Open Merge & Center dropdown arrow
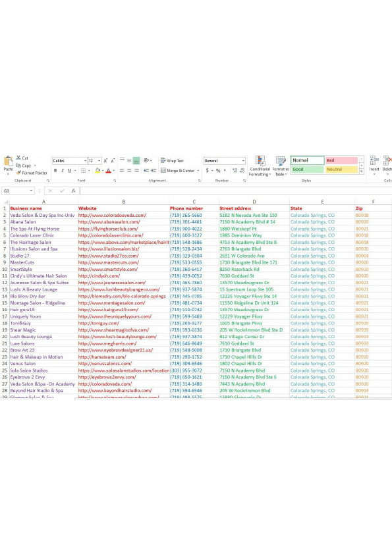The image size is (392, 555). 198,171
